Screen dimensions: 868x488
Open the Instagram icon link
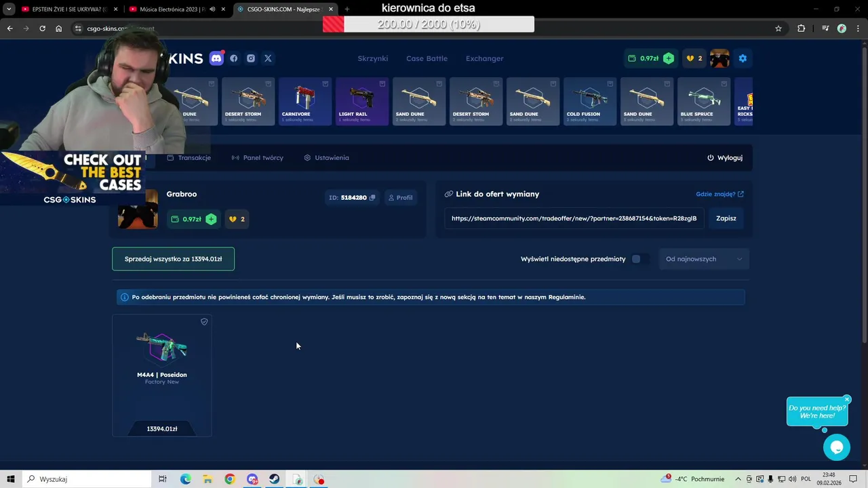(x=251, y=58)
